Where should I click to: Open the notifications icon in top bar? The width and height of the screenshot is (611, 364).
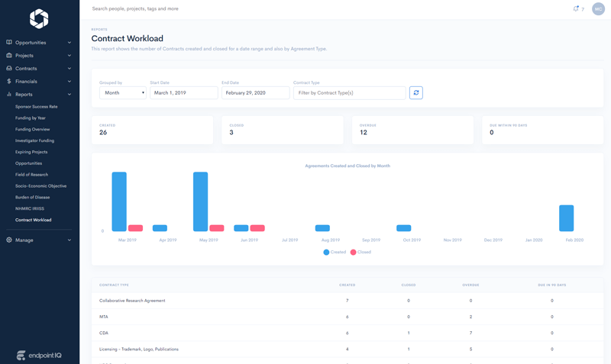pyautogui.click(x=576, y=9)
